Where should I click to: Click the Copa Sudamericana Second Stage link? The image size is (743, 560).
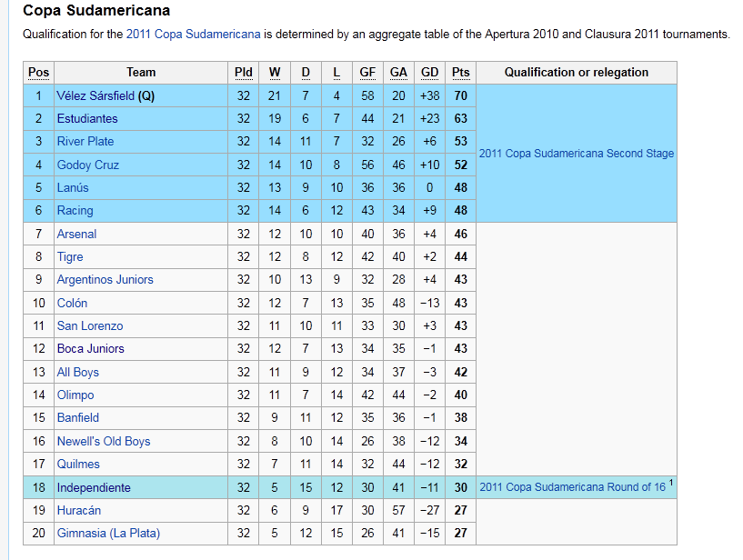[576, 154]
